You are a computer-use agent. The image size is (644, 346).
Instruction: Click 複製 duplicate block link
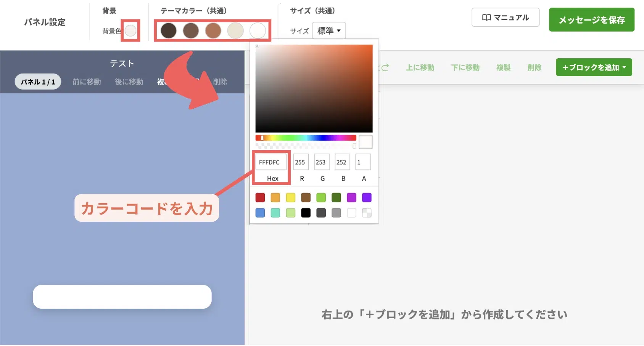(504, 67)
